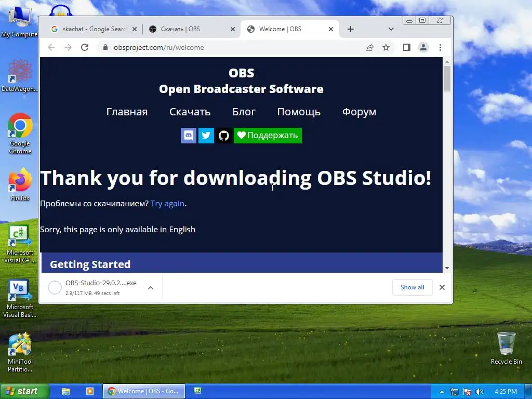532x399 pixels.
Task: Open the Chrome profile avatar
Action: click(x=423, y=47)
